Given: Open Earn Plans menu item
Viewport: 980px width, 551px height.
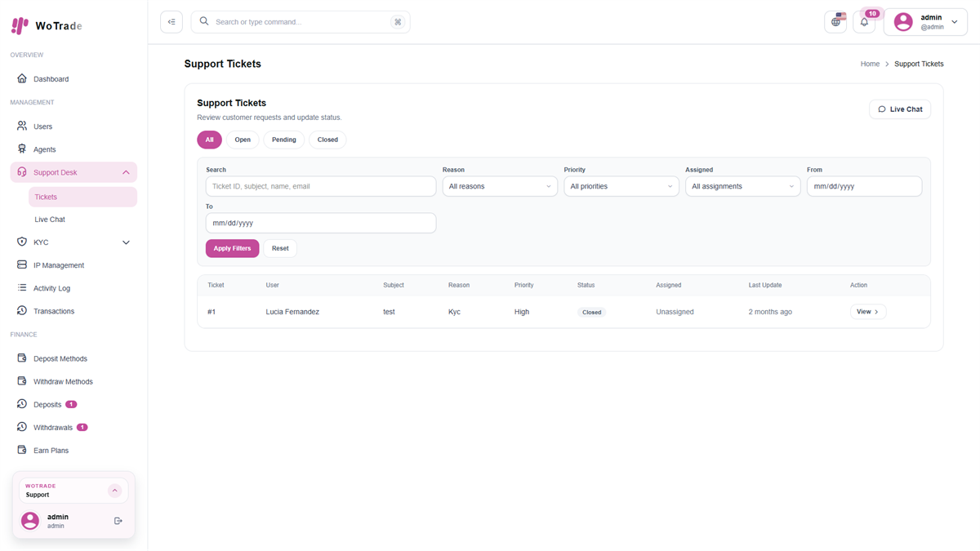Looking at the screenshot, I should point(73,451).
